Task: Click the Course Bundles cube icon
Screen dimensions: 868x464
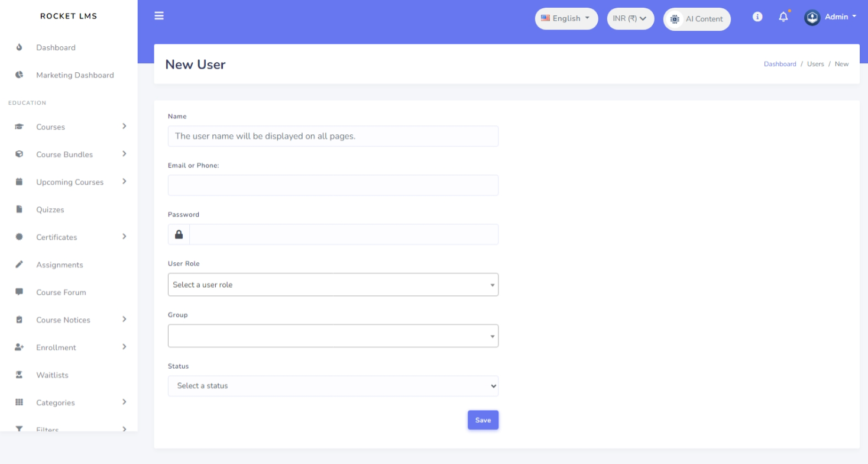Action: pos(19,154)
